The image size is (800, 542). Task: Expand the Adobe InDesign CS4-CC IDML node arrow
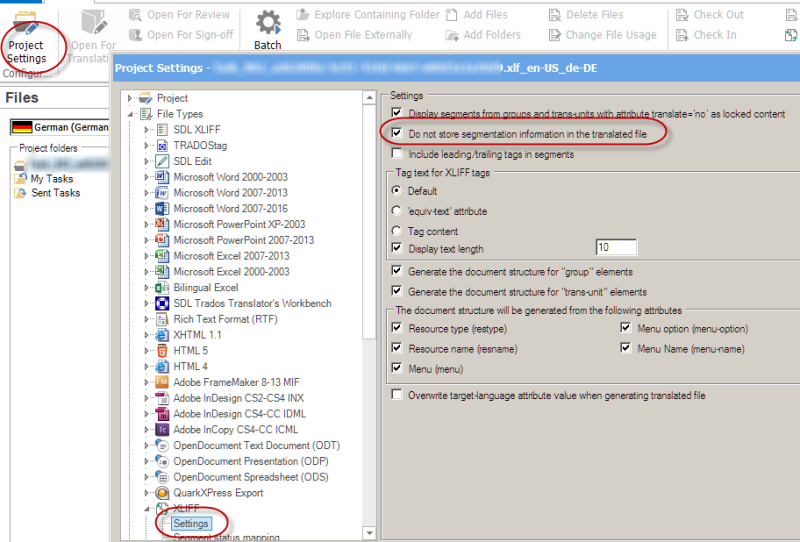coord(146,414)
